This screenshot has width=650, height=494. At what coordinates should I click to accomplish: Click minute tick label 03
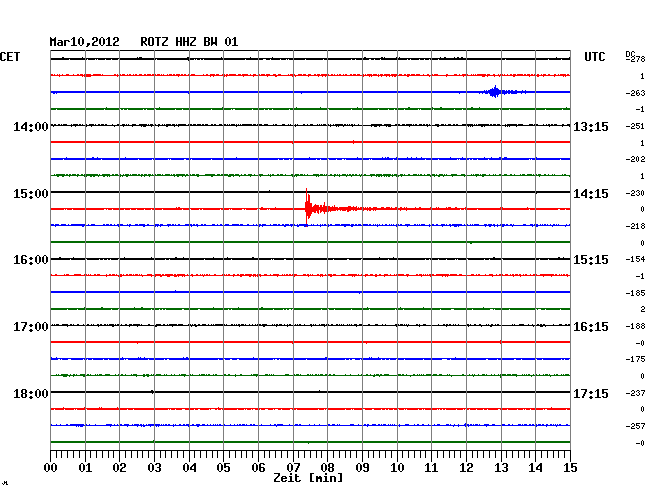154,467
